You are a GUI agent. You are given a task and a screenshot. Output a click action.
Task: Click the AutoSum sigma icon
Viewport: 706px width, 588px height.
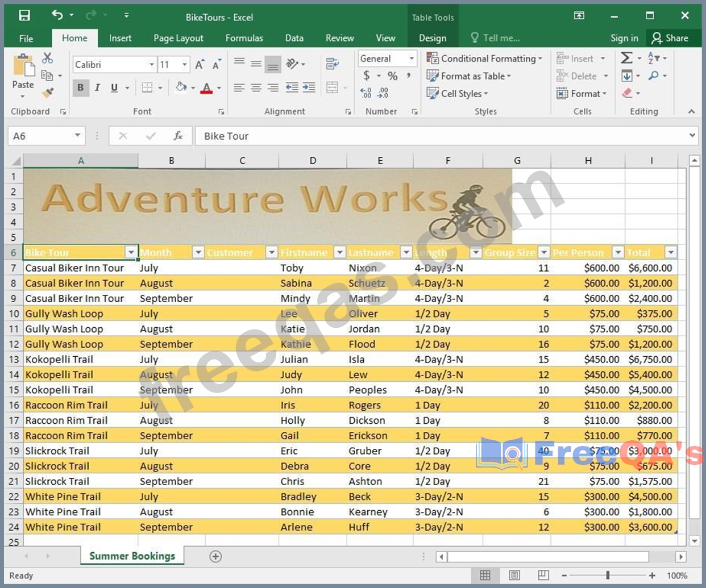click(x=626, y=58)
